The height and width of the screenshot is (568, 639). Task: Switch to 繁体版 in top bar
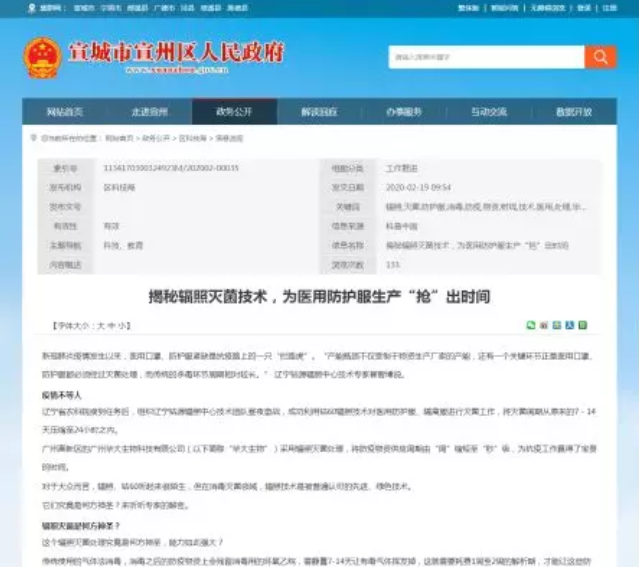(468, 7)
